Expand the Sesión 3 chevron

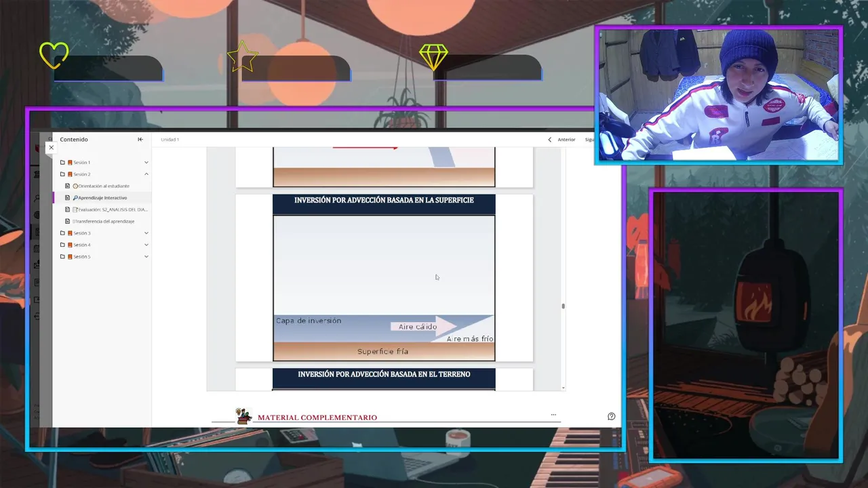pyautogui.click(x=146, y=233)
